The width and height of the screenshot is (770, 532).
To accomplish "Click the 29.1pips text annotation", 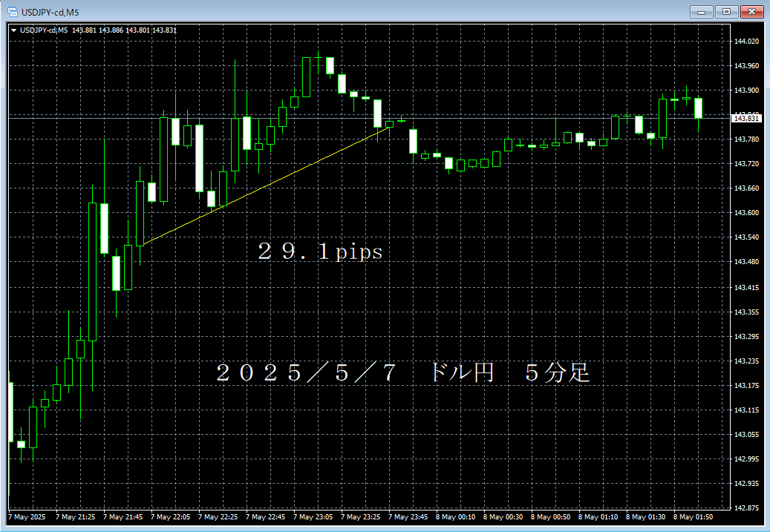I will (x=321, y=252).
